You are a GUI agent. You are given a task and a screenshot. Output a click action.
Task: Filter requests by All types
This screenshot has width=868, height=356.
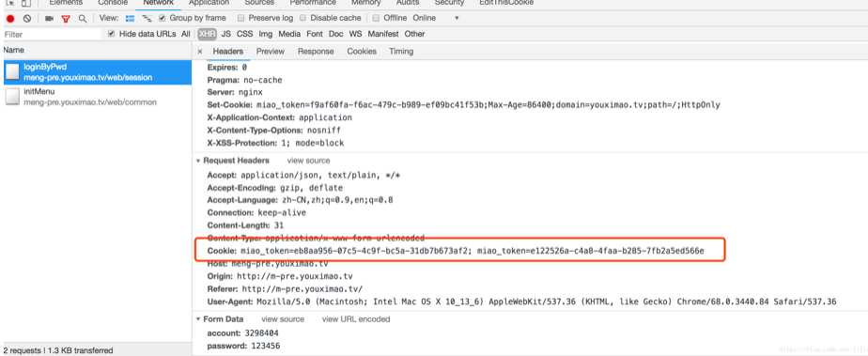(x=185, y=34)
